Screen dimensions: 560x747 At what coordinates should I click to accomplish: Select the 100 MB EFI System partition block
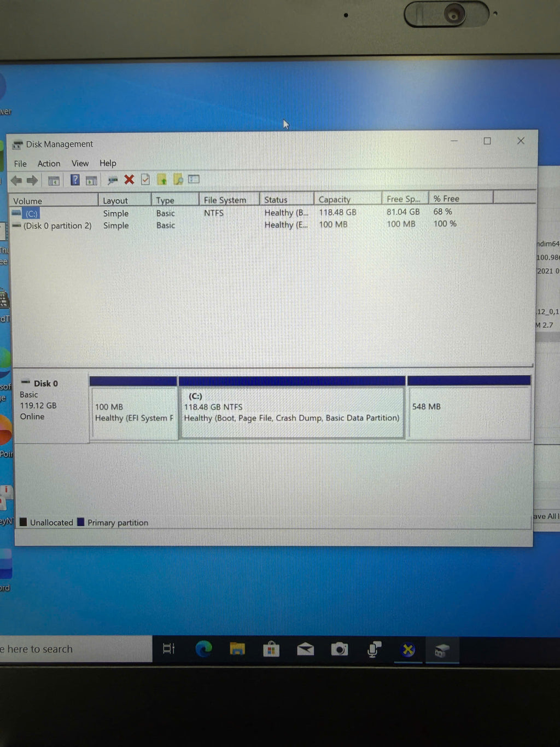point(133,413)
